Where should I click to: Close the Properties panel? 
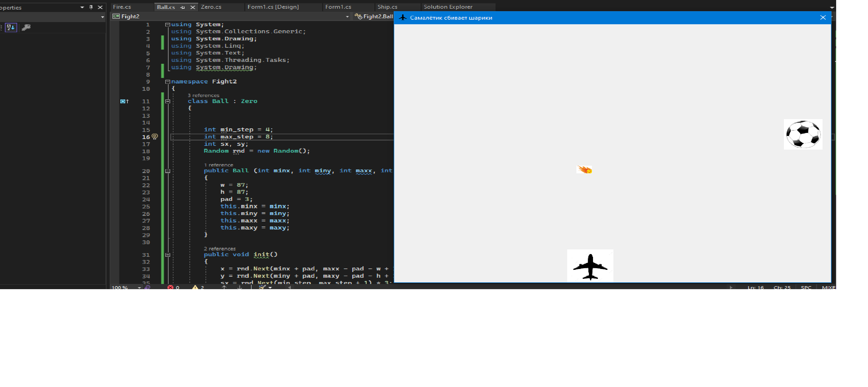tap(100, 7)
